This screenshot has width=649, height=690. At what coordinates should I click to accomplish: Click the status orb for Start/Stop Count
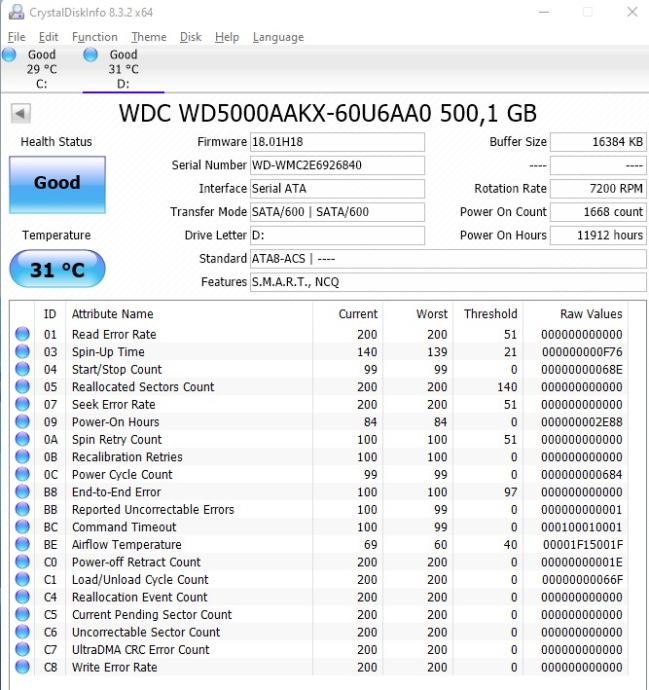click(x=22, y=369)
